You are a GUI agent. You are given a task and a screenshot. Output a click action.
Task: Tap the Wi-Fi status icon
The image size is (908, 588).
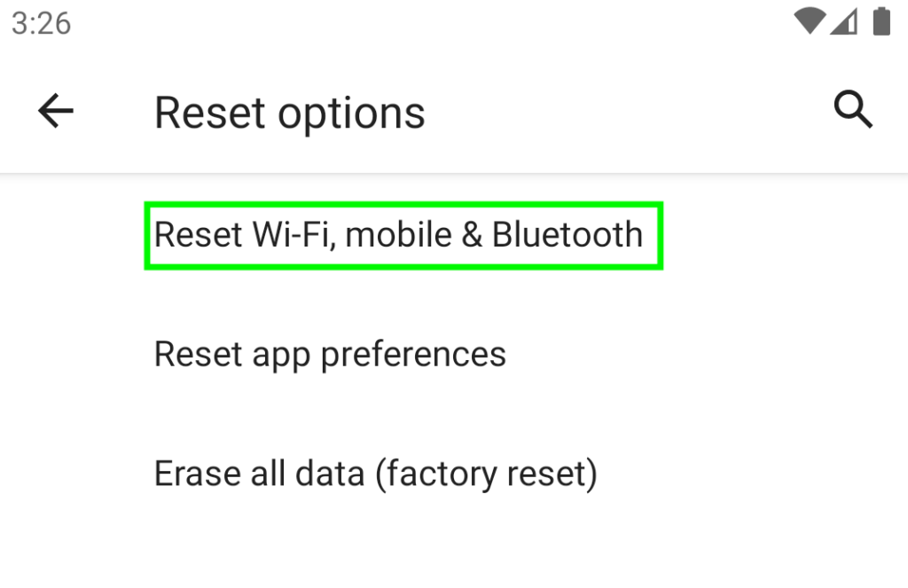pos(809,22)
